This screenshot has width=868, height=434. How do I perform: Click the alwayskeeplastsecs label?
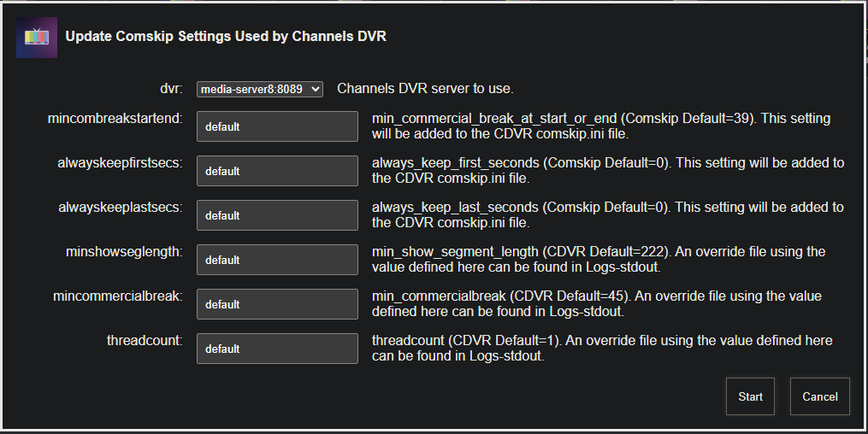[121, 208]
